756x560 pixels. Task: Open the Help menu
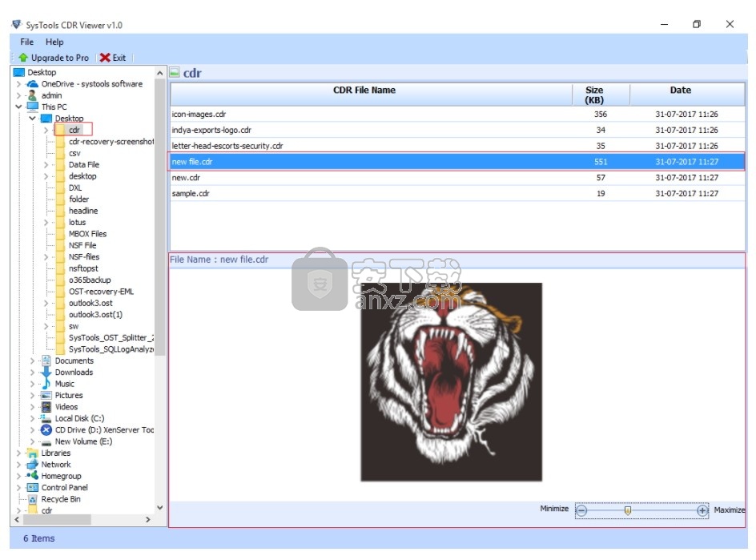coord(54,42)
